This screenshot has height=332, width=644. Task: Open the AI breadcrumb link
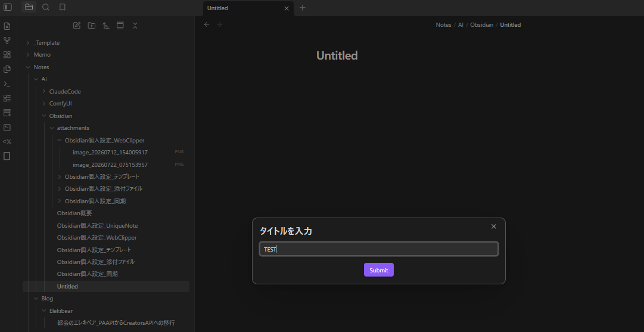pyautogui.click(x=461, y=24)
